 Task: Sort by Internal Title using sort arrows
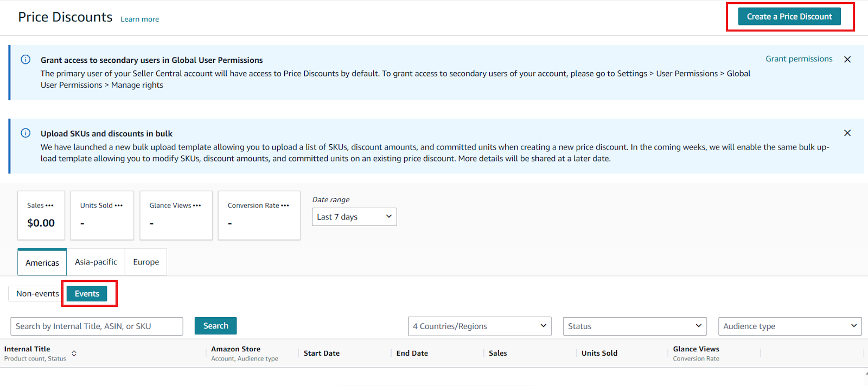pos(74,353)
